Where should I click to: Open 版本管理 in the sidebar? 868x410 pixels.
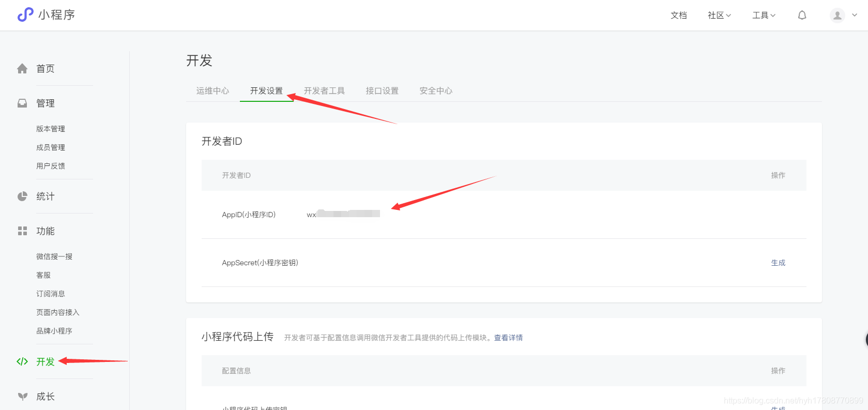pyautogui.click(x=51, y=129)
